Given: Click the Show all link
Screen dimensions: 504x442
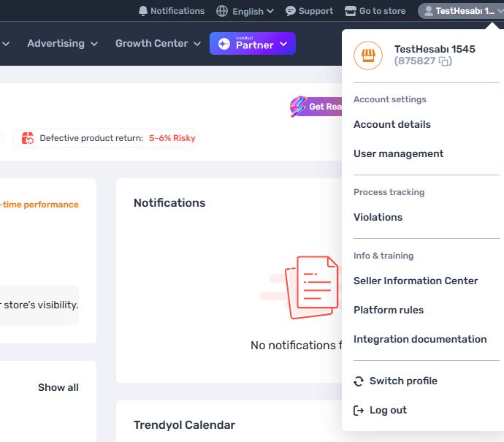Looking at the screenshot, I should [x=58, y=388].
